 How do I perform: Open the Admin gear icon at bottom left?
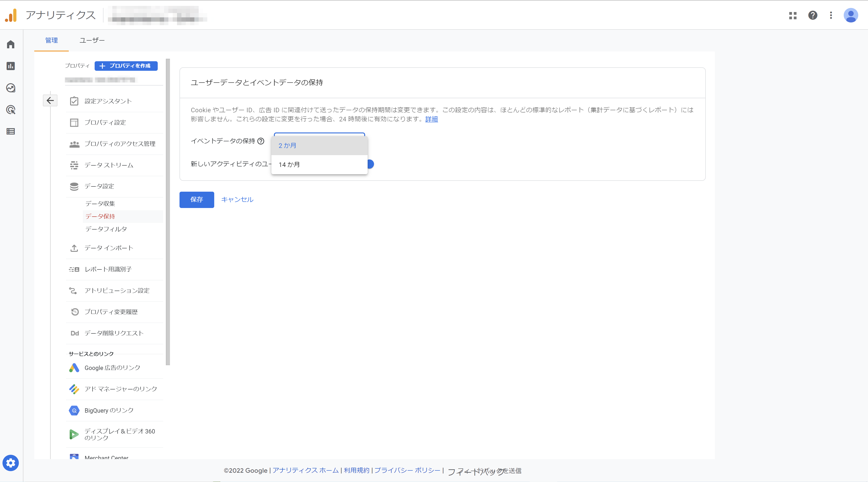tap(10, 463)
